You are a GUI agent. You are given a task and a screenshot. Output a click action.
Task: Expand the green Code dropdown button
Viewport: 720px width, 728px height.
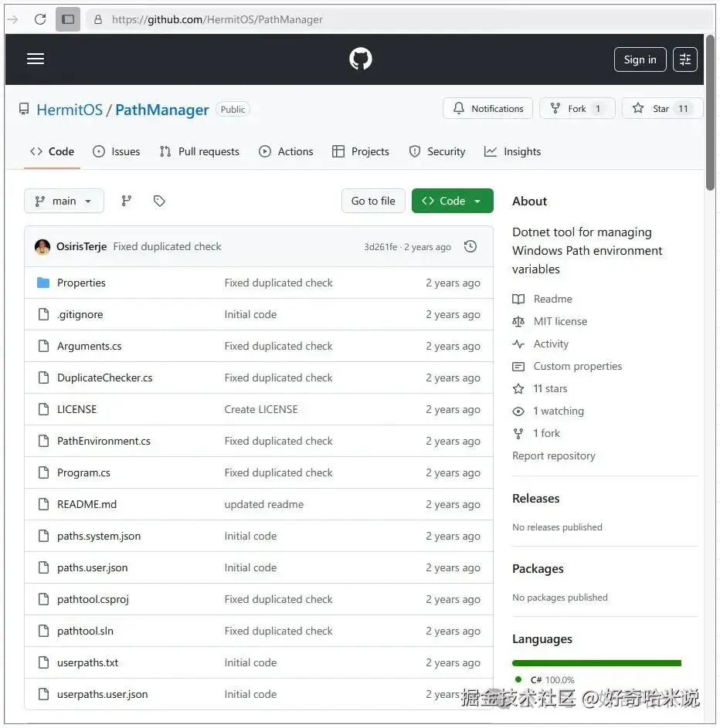pyautogui.click(x=453, y=201)
